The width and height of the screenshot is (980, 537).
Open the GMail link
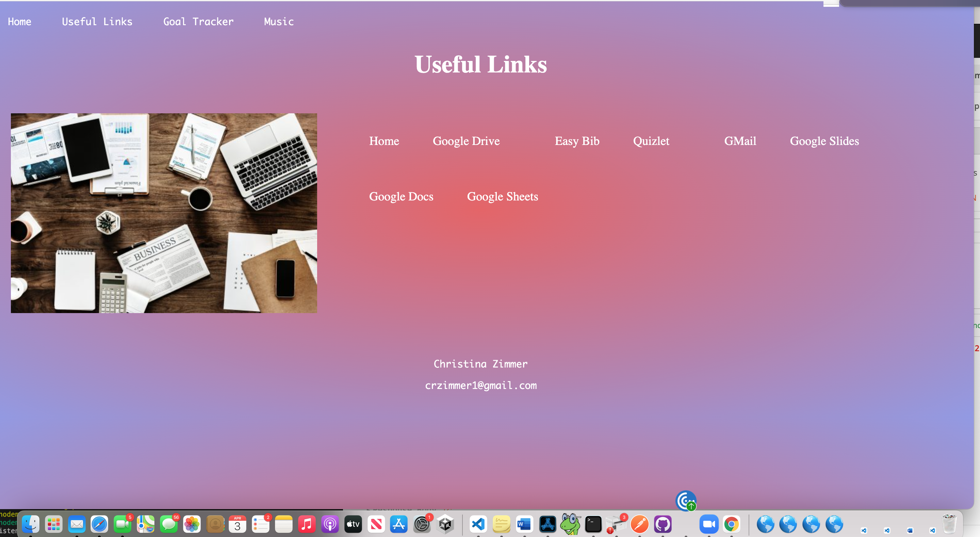(740, 141)
